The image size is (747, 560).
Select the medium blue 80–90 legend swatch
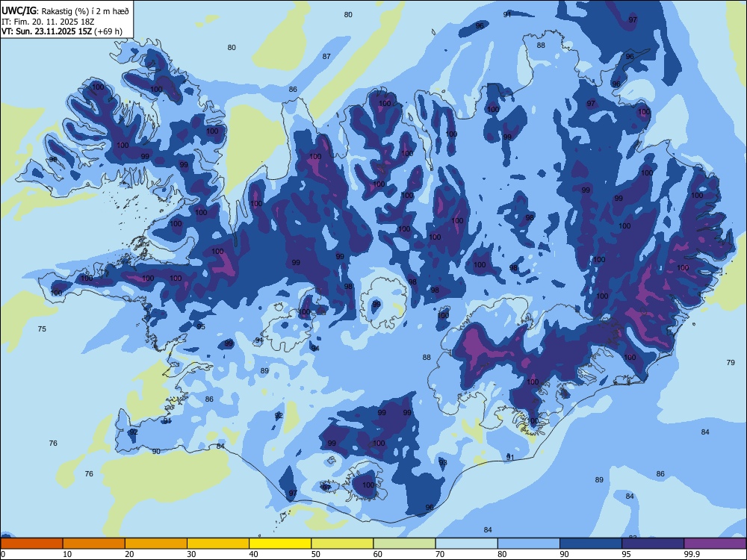click(529, 544)
